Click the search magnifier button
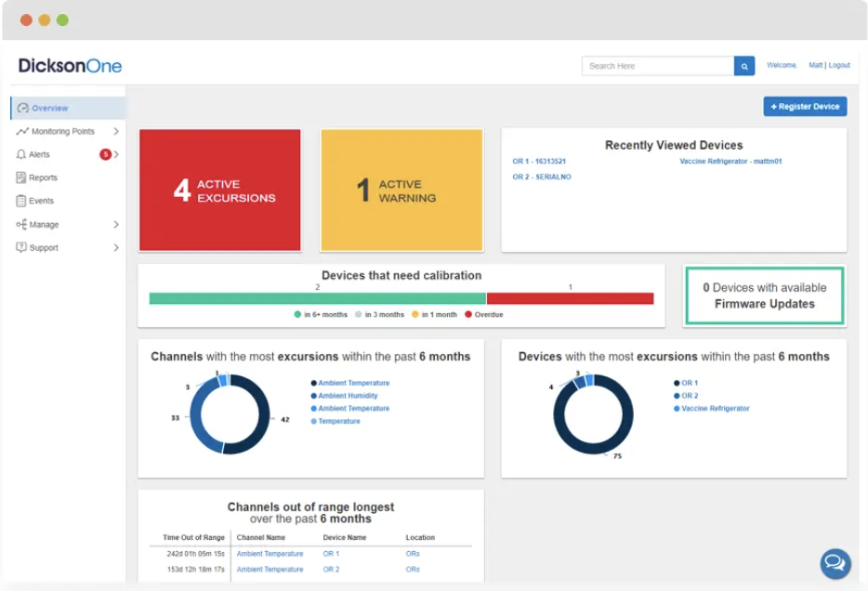This screenshot has height=591, width=868. [x=743, y=66]
